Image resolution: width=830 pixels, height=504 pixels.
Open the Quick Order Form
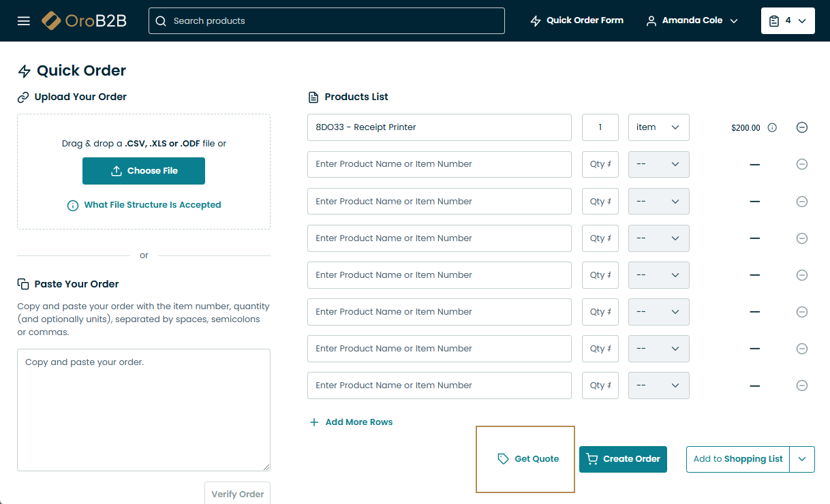point(577,20)
